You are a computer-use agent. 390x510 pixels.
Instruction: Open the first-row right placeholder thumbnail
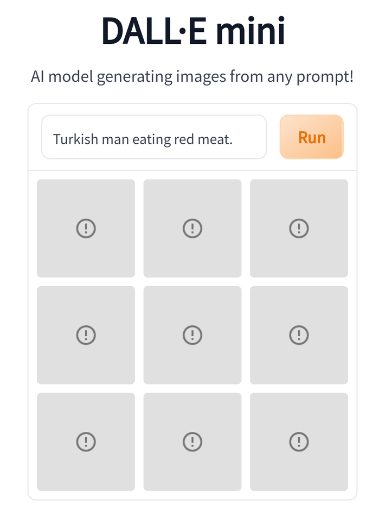coord(299,228)
